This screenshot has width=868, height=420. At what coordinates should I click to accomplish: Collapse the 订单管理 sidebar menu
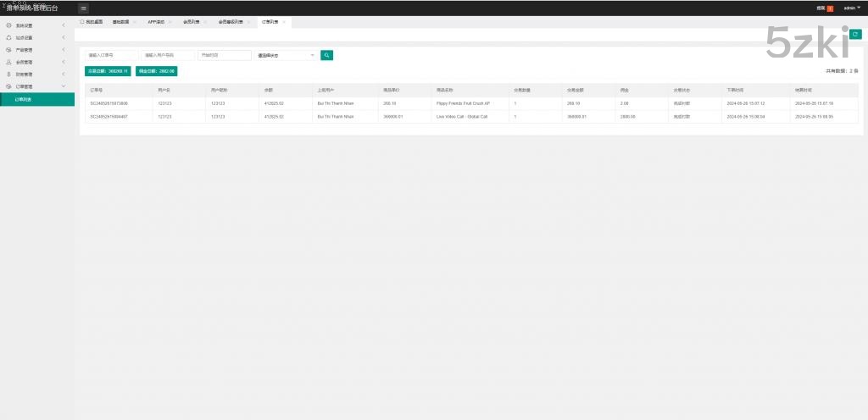(64, 86)
